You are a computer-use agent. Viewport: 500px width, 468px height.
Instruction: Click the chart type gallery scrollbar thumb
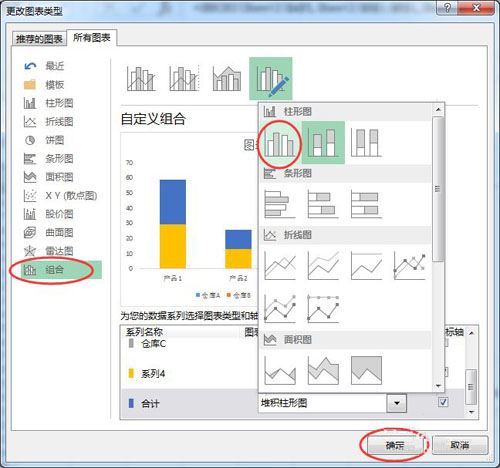438,189
